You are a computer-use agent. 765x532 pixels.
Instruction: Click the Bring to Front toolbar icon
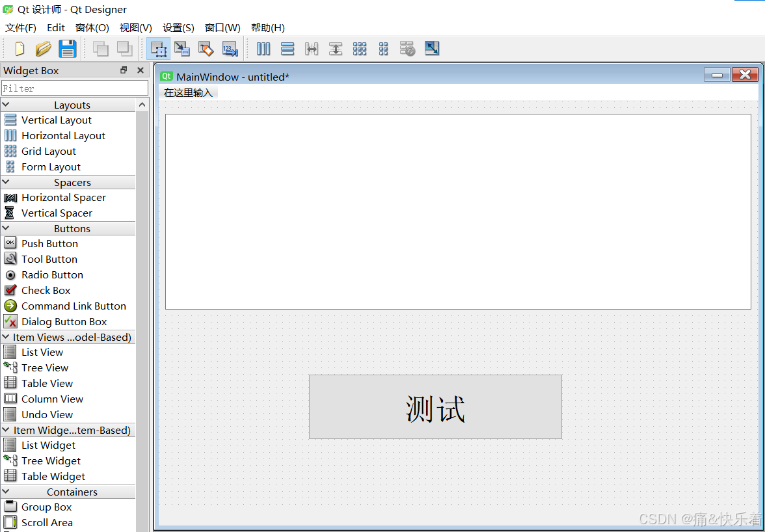coord(125,49)
